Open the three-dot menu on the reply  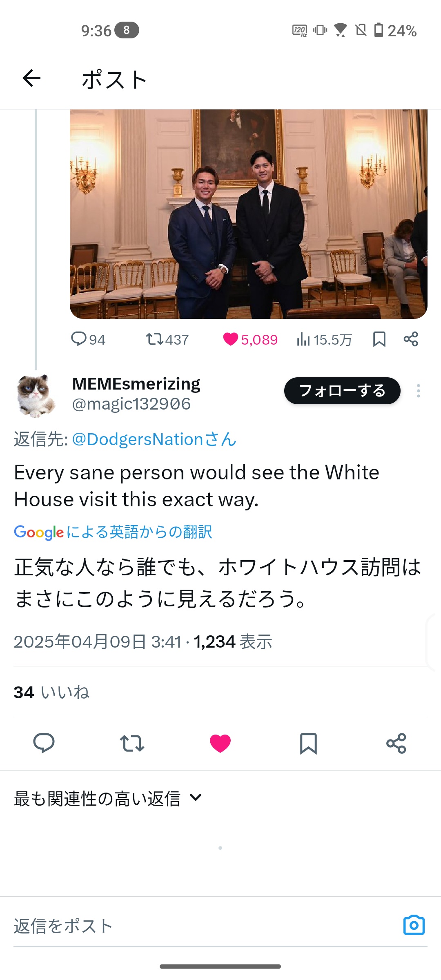pos(418,391)
